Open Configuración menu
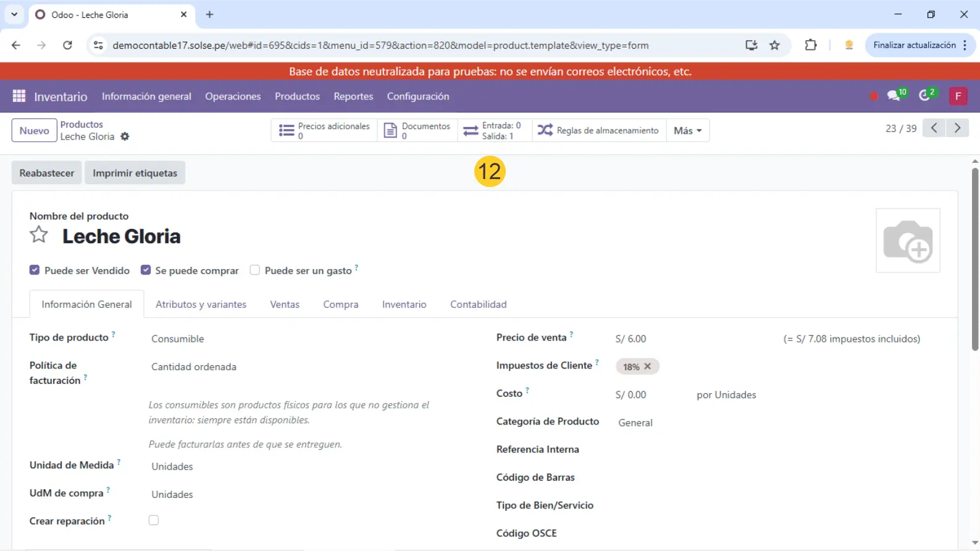The height and width of the screenshot is (551, 980). [x=418, y=96]
